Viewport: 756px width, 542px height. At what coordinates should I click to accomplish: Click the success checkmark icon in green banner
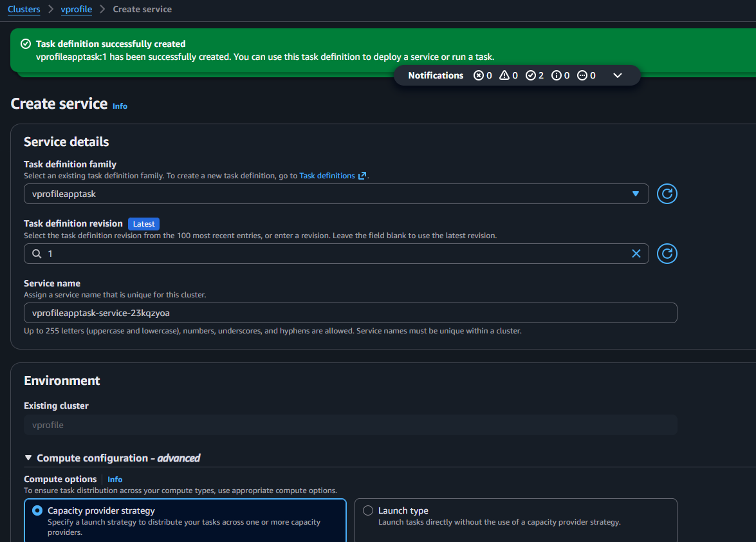pyautogui.click(x=26, y=44)
